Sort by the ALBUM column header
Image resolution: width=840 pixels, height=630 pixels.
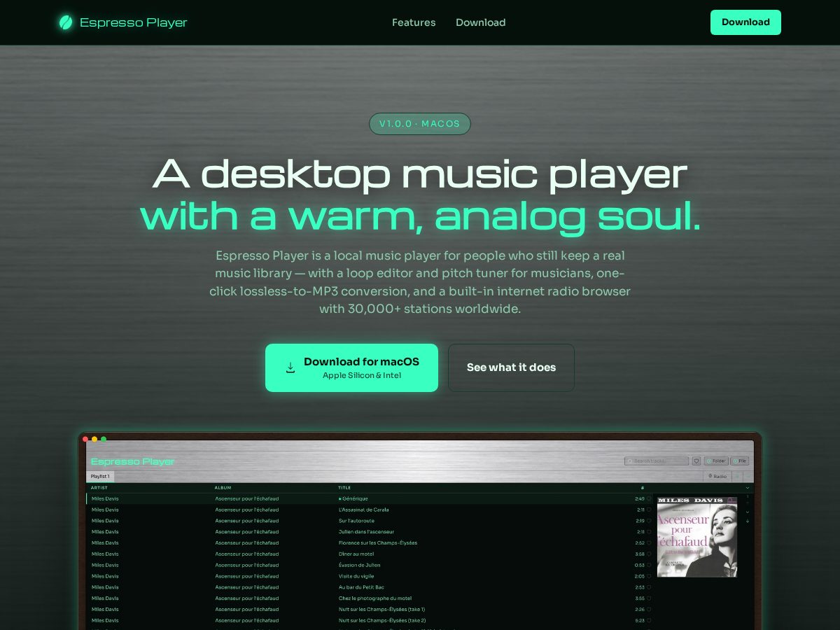click(x=223, y=488)
